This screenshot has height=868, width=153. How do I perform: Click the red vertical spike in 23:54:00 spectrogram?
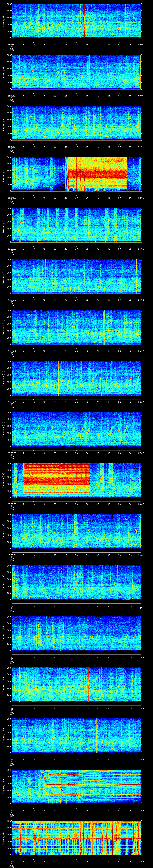click(x=104, y=327)
